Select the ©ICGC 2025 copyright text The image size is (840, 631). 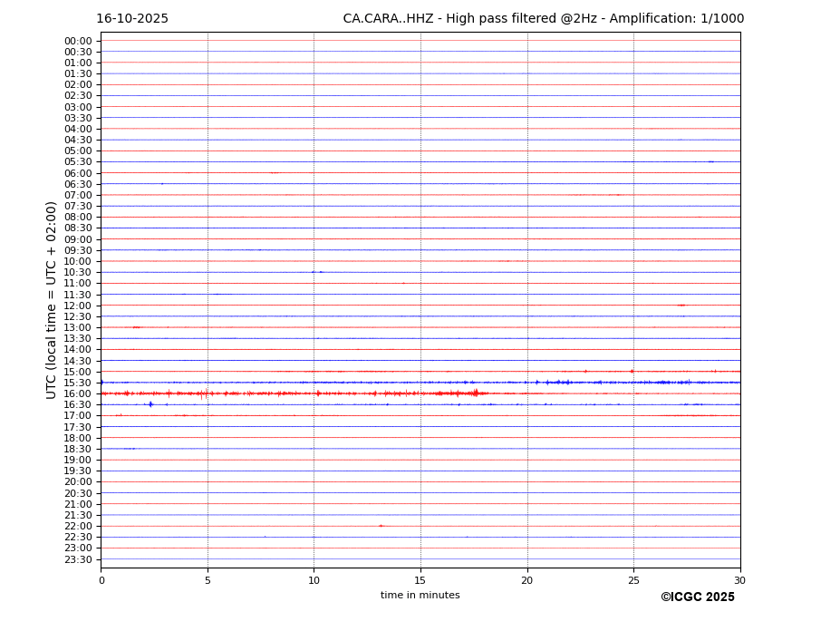point(697,597)
